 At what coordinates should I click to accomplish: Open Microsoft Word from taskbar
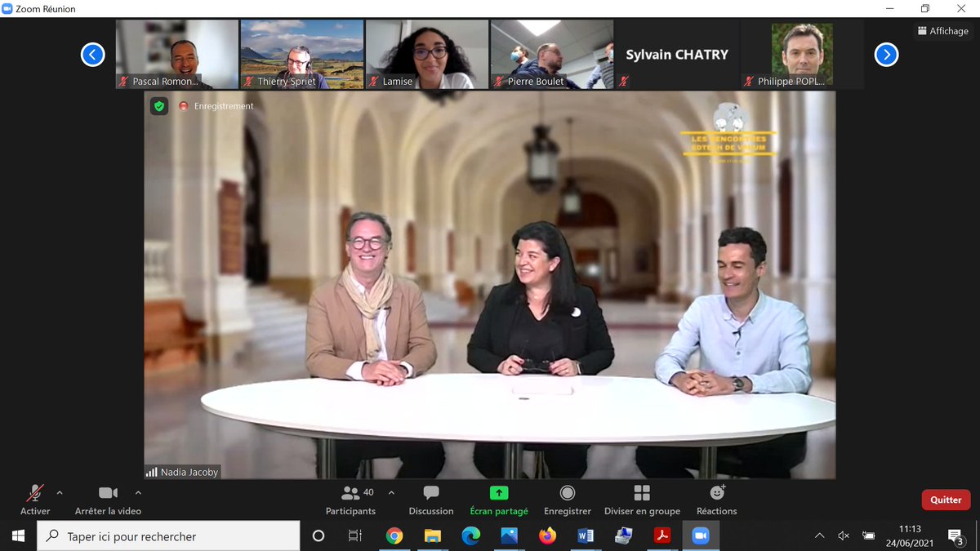point(586,535)
